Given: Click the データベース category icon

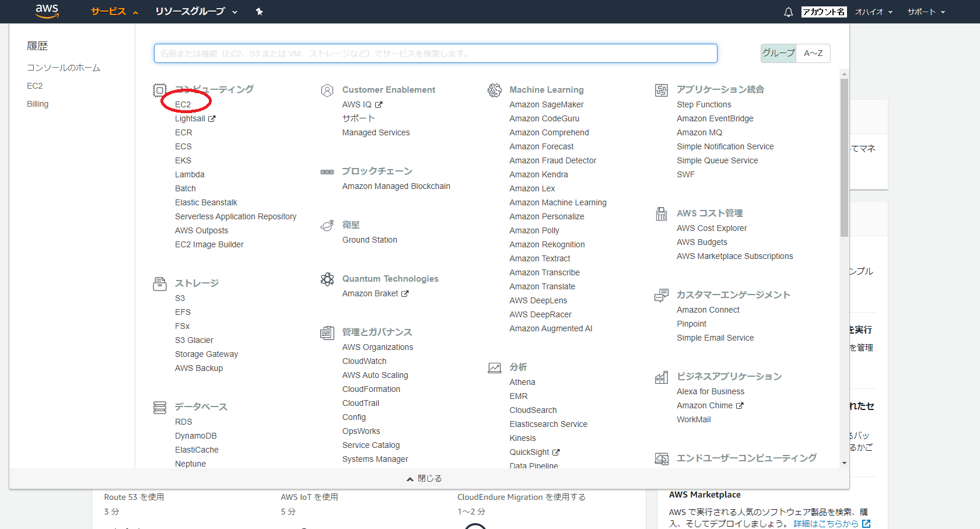Looking at the screenshot, I should [x=160, y=408].
